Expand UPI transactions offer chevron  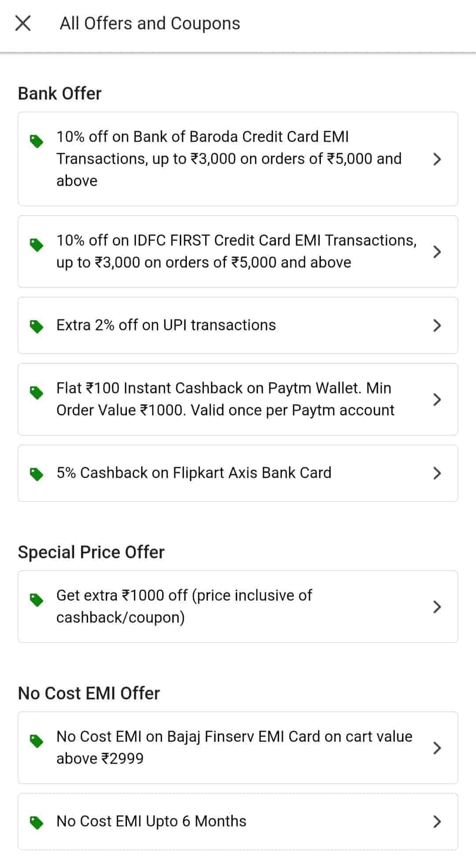coord(437,325)
